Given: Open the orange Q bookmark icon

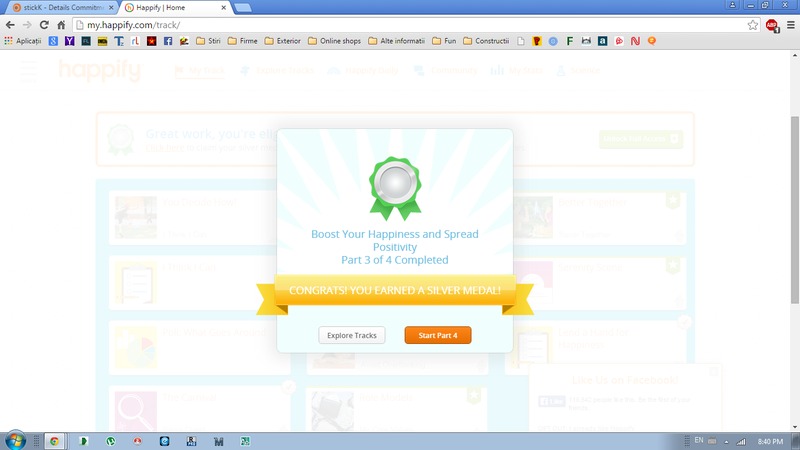Looking at the screenshot, I should click(x=652, y=41).
